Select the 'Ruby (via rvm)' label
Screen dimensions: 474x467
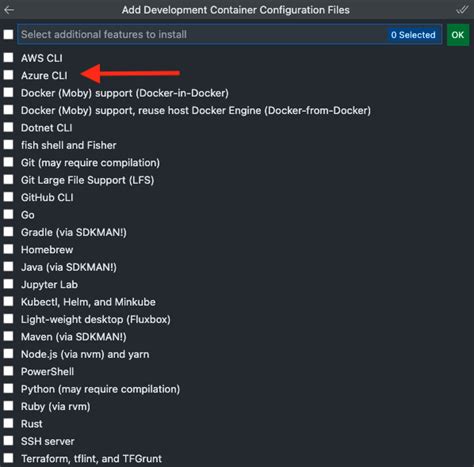coord(55,406)
